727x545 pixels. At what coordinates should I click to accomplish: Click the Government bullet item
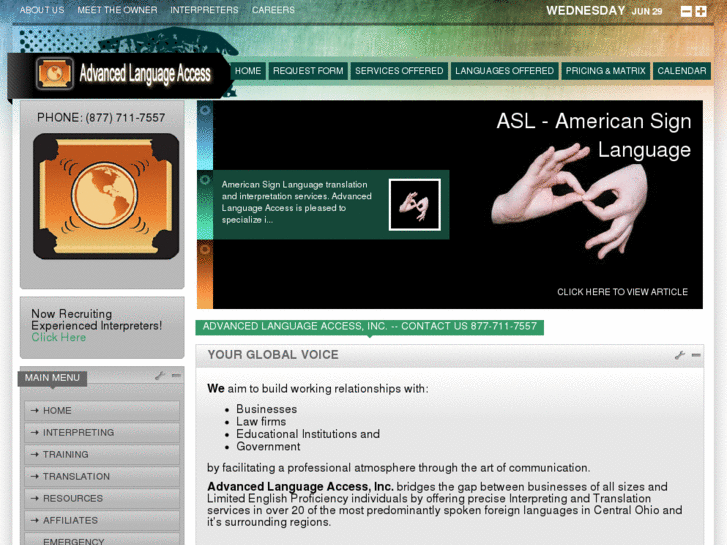(x=268, y=447)
